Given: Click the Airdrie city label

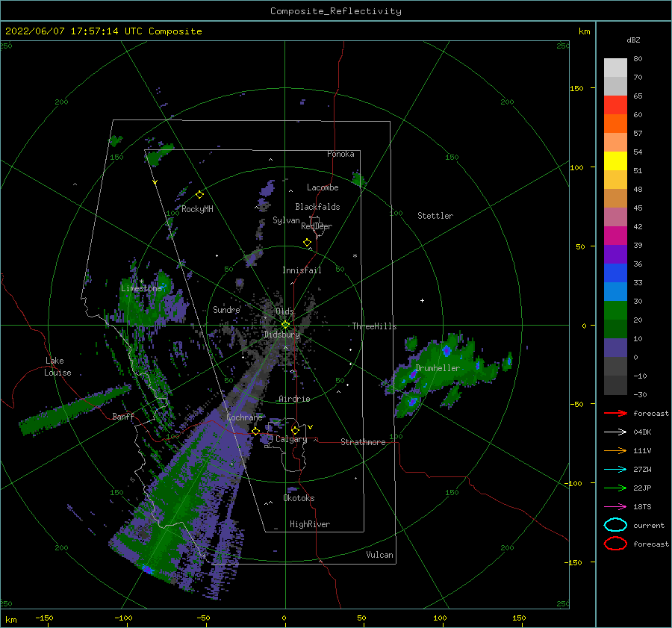Looking at the screenshot, I should click(x=294, y=399).
